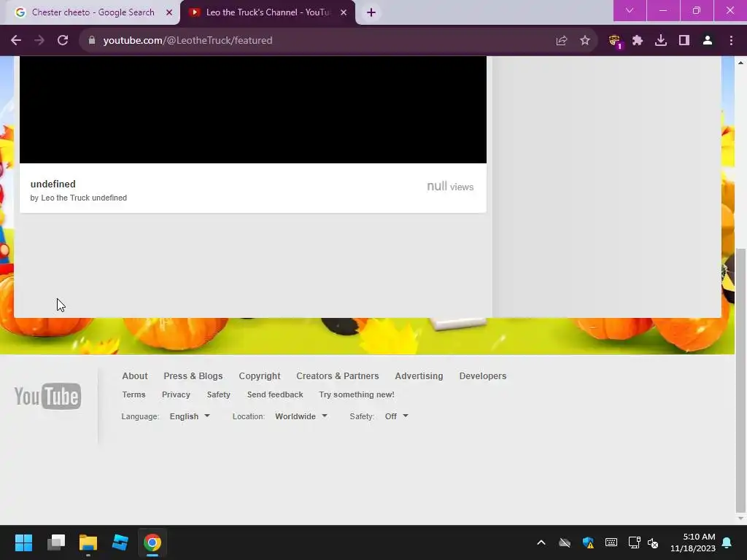Open the Developers footer link
The width and height of the screenshot is (747, 560).
pyautogui.click(x=483, y=376)
